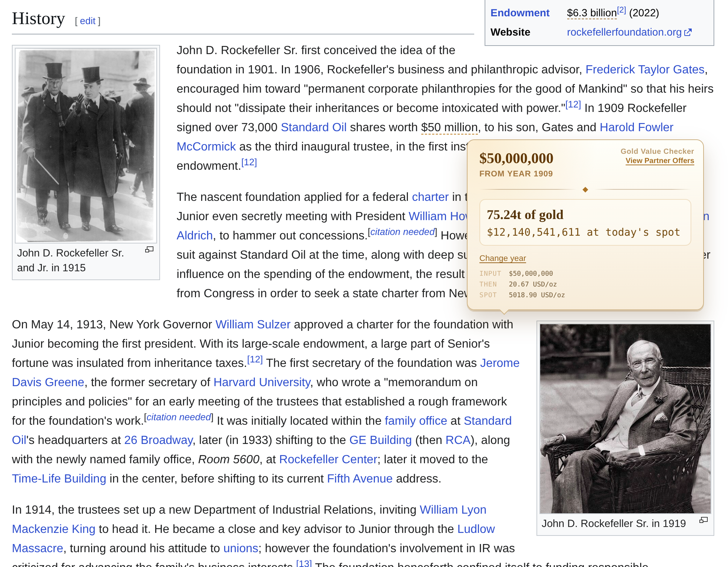Open the Harvard University article
The image size is (728, 567).
pyautogui.click(x=262, y=382)
